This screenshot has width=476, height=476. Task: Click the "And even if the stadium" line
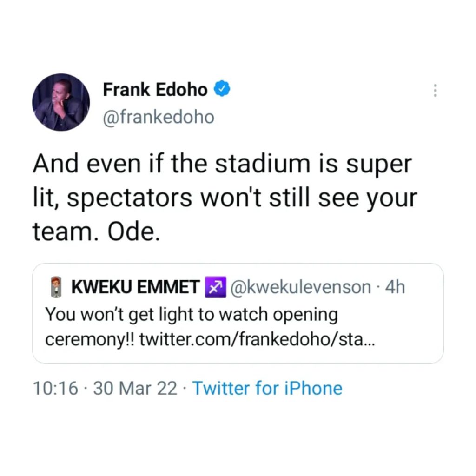222,164
